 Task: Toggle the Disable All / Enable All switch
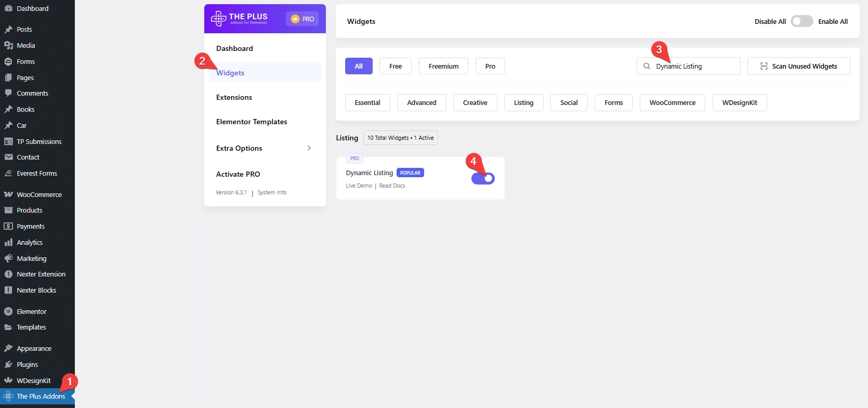pyautogui.click(x=801, y=21)
